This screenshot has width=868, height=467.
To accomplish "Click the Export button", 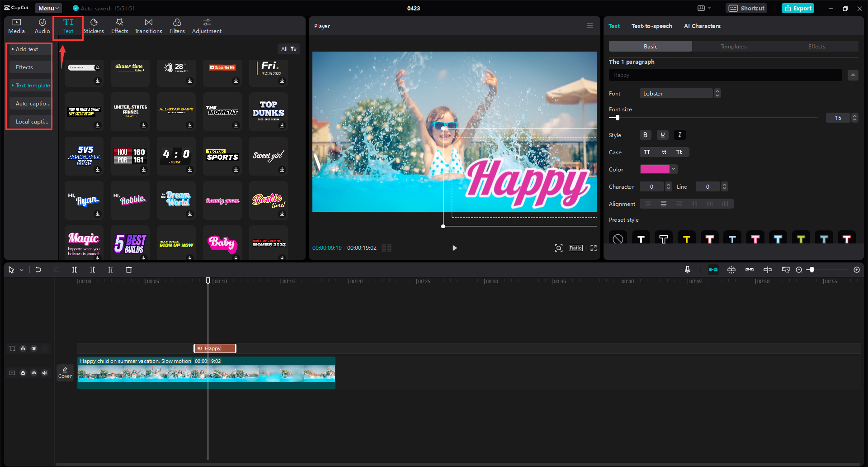I will (798, 8).
